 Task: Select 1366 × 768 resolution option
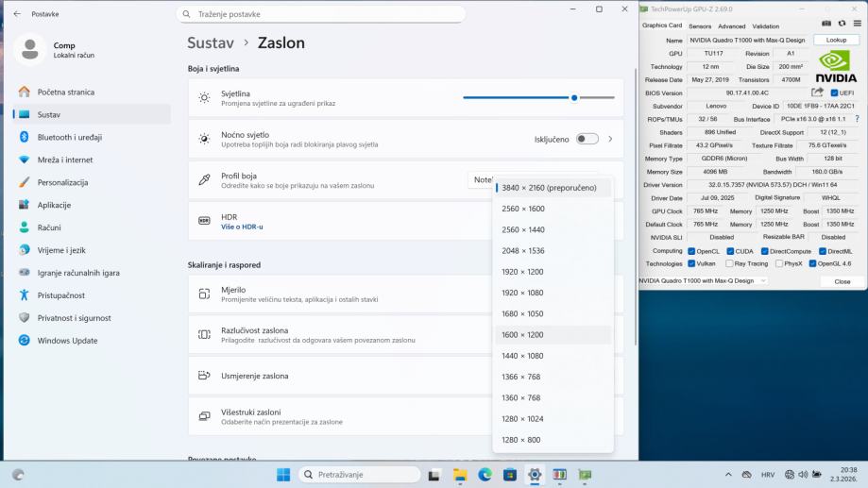[553, 377]
